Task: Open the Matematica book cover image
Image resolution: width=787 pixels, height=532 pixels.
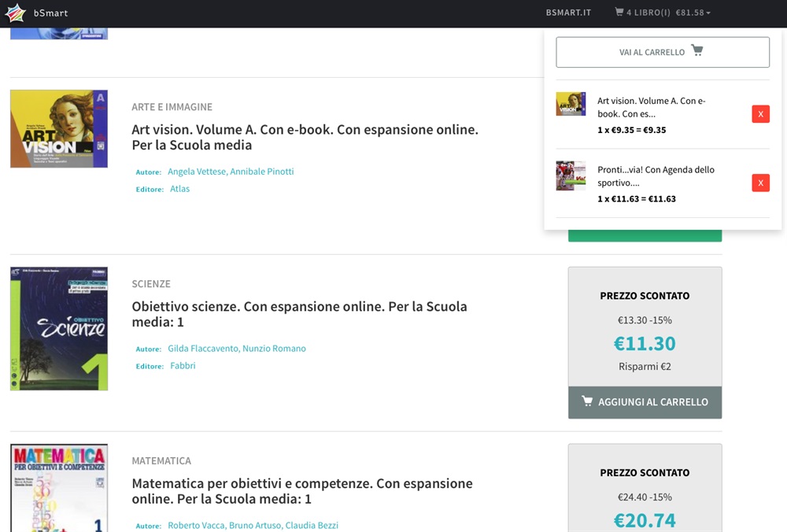Action: pyautogui.click(x=59, y=488)
